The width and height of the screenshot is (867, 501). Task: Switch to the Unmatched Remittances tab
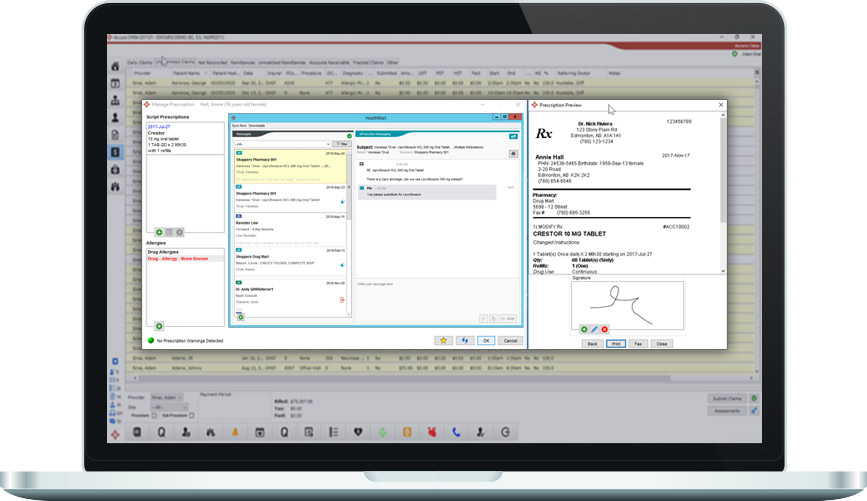282,62
